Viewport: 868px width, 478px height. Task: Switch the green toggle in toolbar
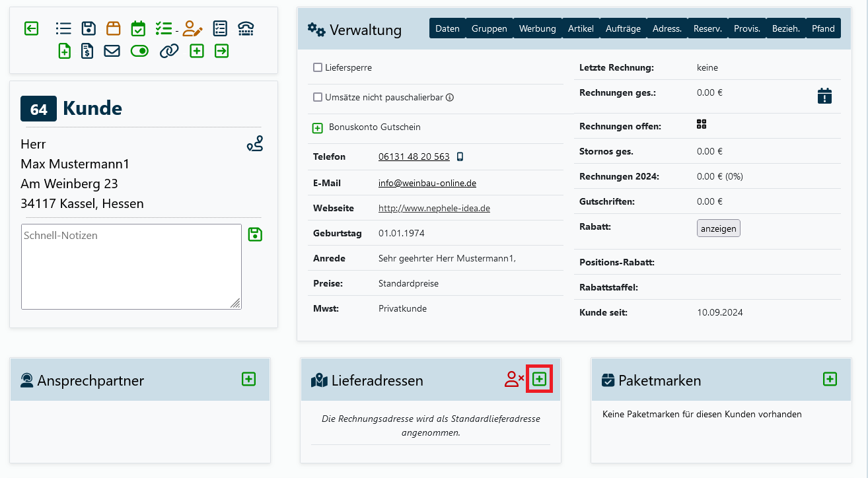pyautogui.click(x=139, y=51)
